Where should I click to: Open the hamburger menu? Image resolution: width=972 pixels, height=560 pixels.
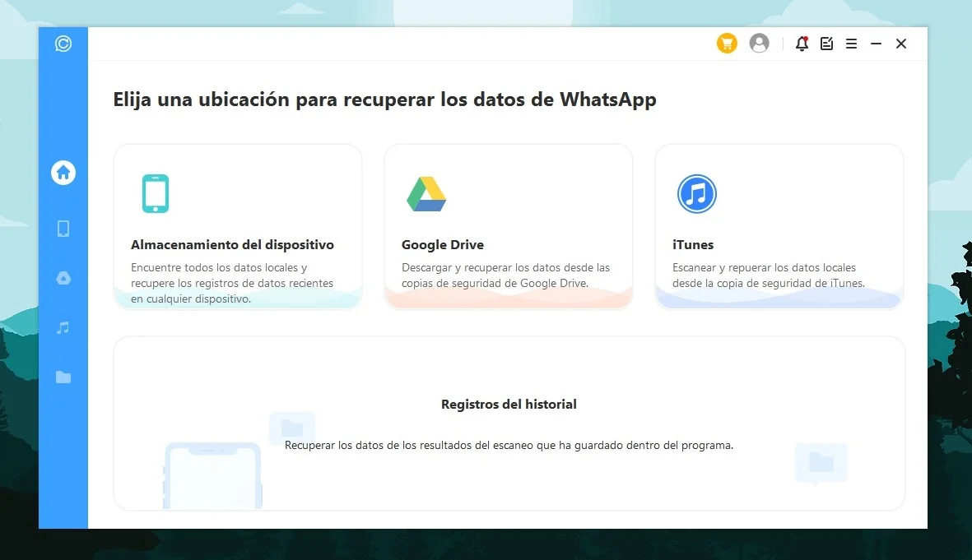852,44
